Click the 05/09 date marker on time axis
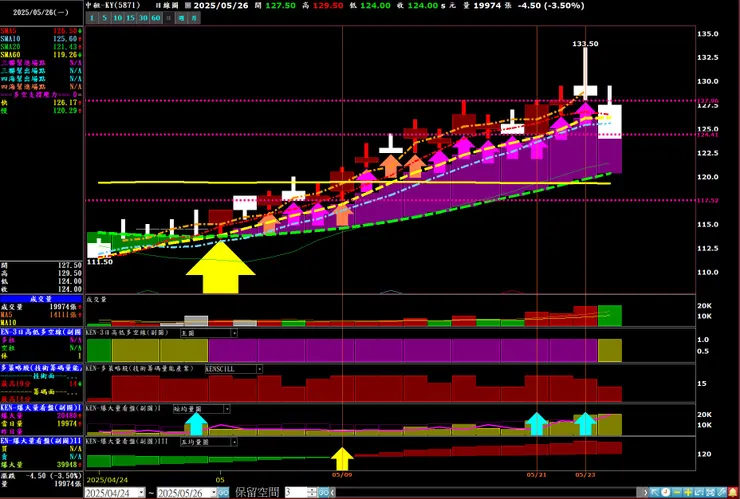The width and height of the screenshot is (740, 499). pyautogui.click(x=342, y=474)
